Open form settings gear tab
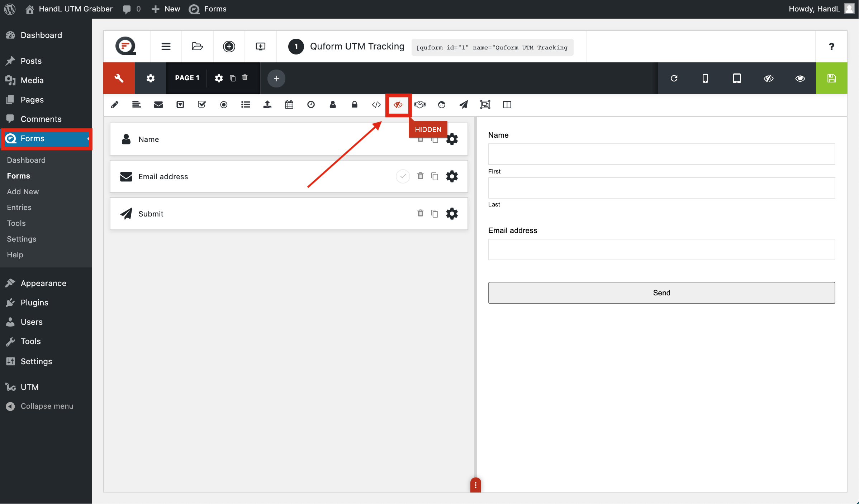The height and width of the screenshot is (504, 859). point(151,78)
